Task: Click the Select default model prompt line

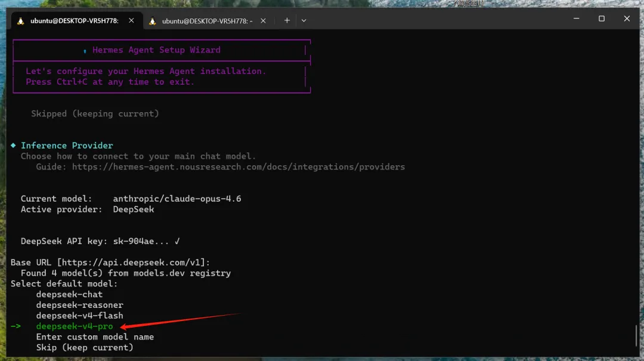Action: (64, 284)
